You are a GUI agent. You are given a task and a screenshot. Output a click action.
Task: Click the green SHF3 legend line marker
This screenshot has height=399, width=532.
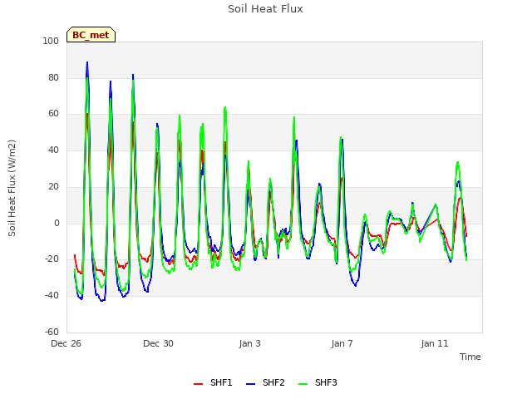(x=303, y=384)
